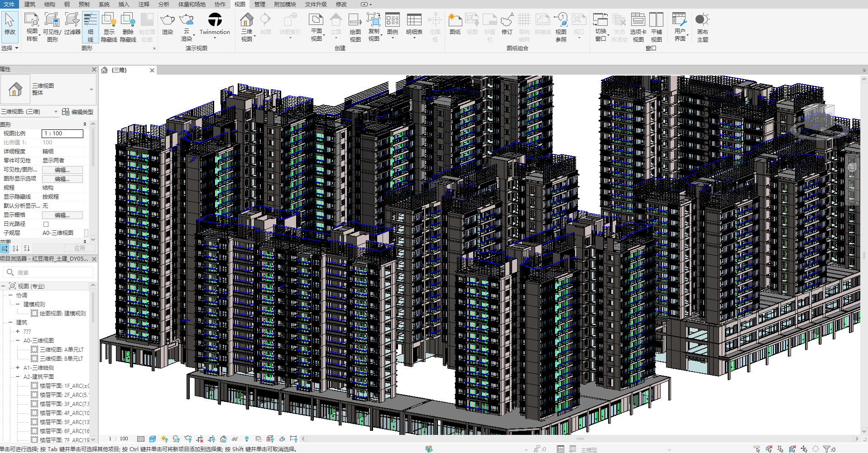Screen dimensions: 868x453
Task: Click the 细线 thin lines tool
Action: click(90, 27)
